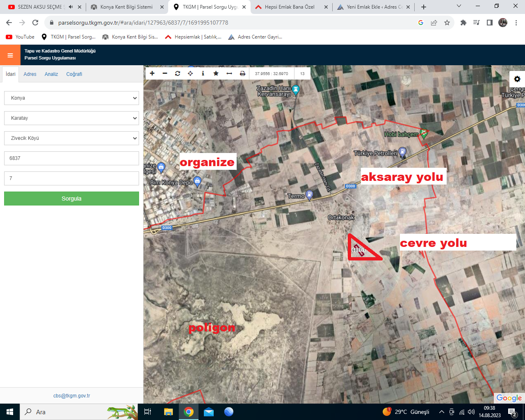Screen dimensions: 525x420
Task: Click the zoom level 13 indicator
Action: point(302,74)
